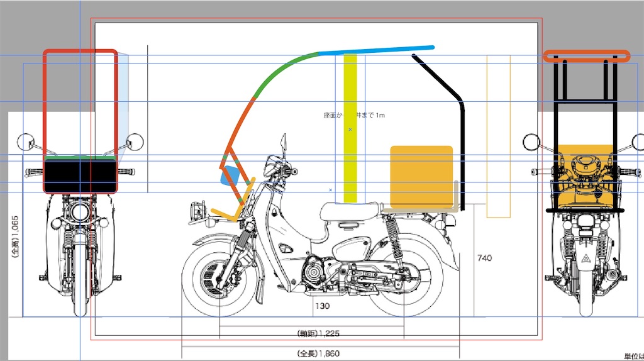Select the vertical (全高)1,065 height text
Screen dimensions: 644x361
(15, 236)
